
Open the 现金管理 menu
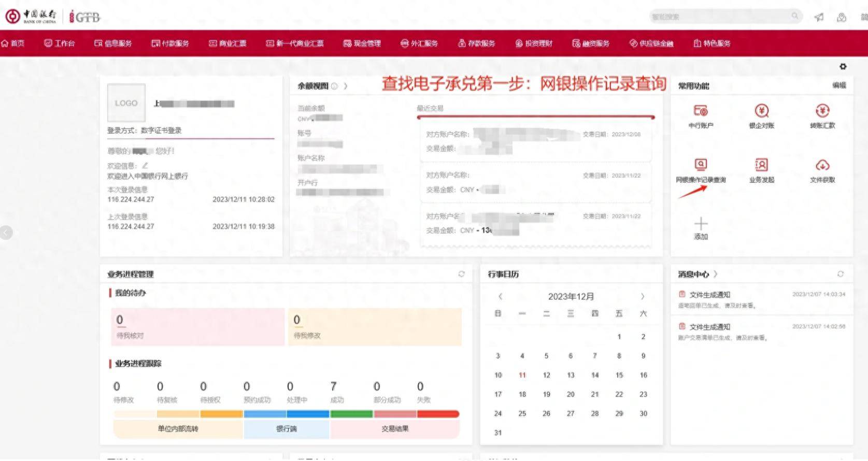point(362,44)
